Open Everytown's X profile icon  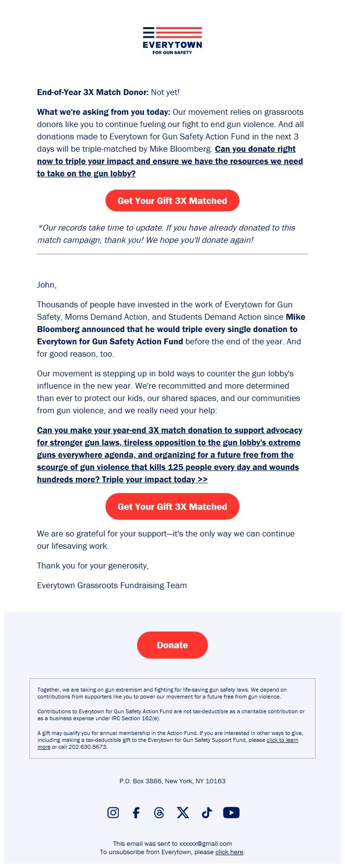183,812
